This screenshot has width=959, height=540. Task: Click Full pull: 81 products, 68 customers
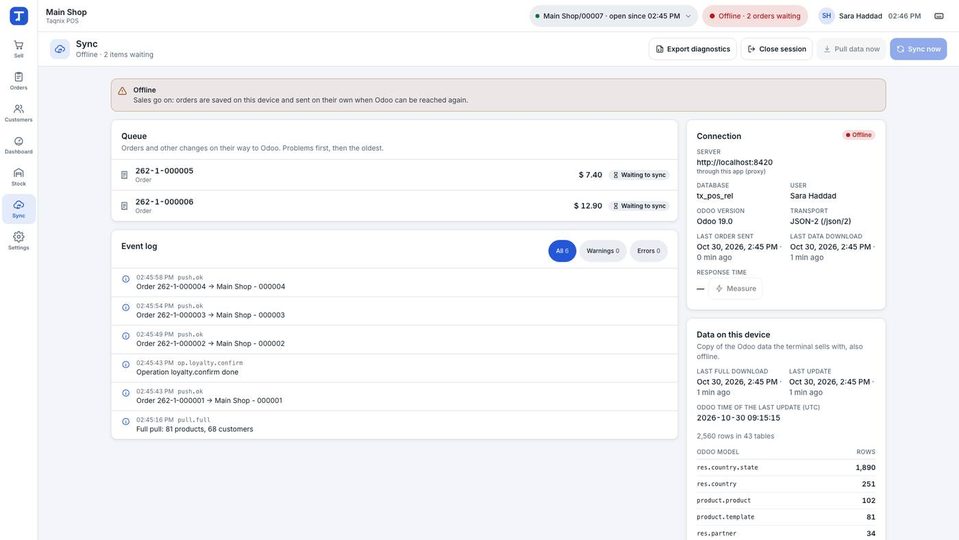[x=194, y=429]
